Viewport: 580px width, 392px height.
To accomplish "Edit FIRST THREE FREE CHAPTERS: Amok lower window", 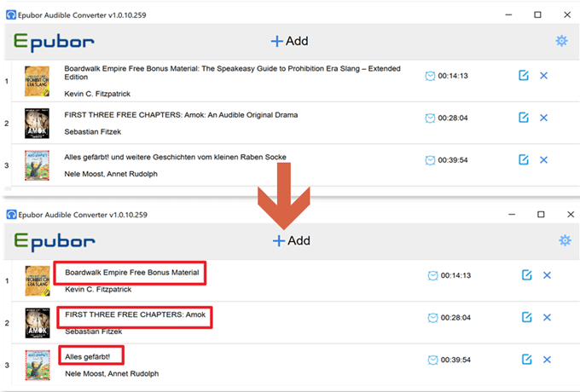I will pos(527,317).
